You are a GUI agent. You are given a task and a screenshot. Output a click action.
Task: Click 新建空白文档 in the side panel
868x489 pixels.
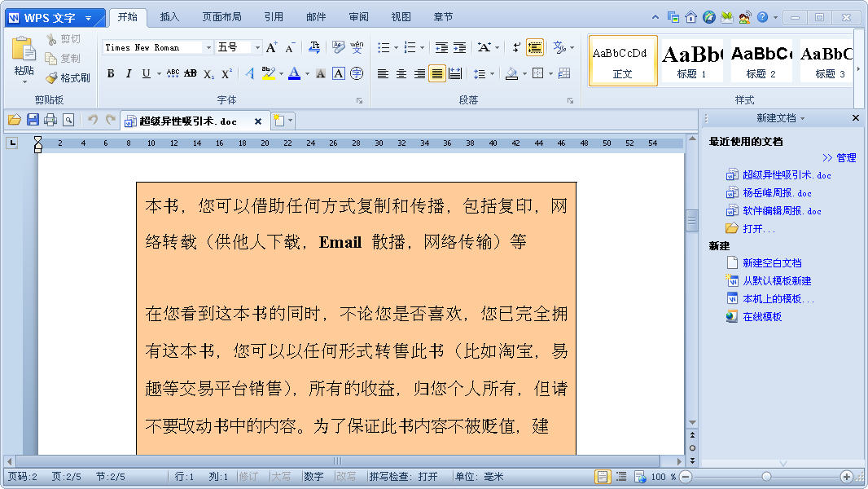pos(771,263)
